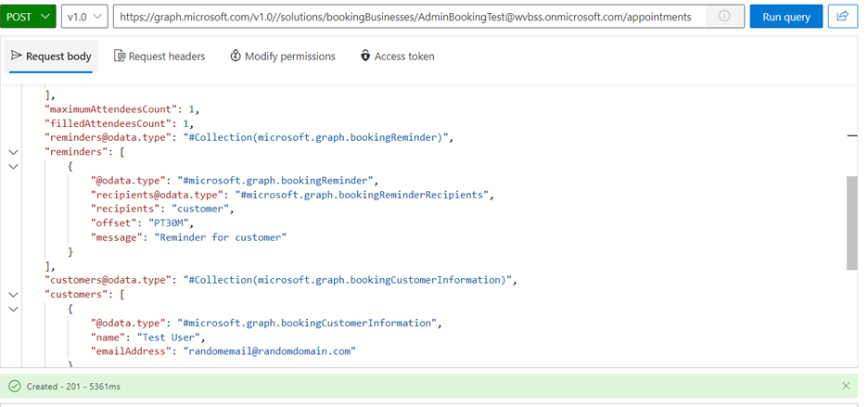Click the "message" key in reminders
Viewport: 868px width, 407px height.
pos(117,237)
